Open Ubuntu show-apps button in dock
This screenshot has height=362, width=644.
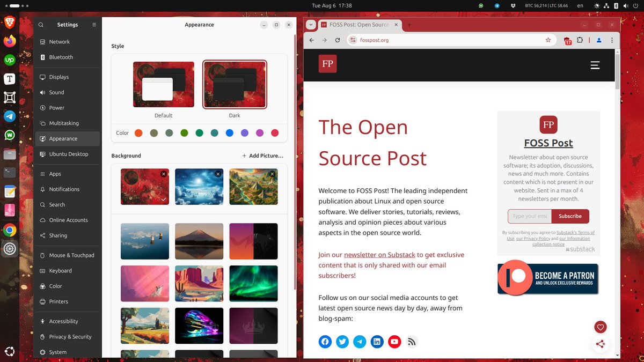9,352
